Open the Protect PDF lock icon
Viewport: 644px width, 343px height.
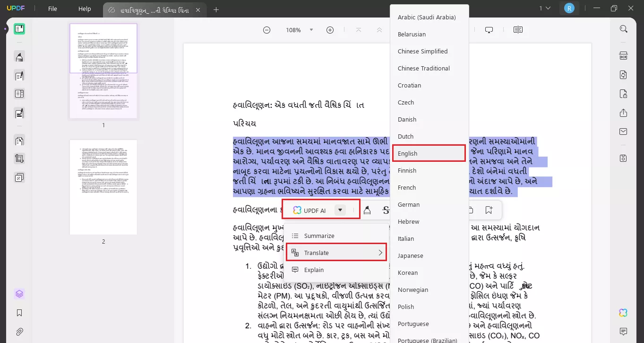[x=624, y=93]
